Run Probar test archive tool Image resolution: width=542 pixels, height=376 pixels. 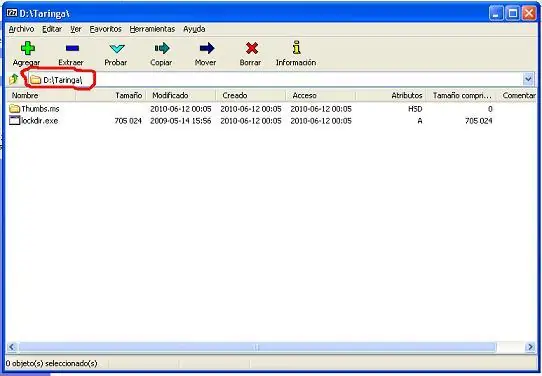click(x=116, y=48)
